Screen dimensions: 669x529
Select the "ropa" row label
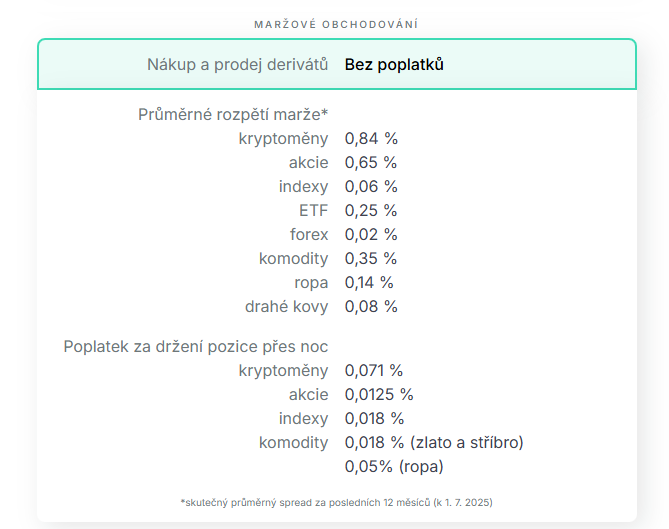tap(311, 282)
